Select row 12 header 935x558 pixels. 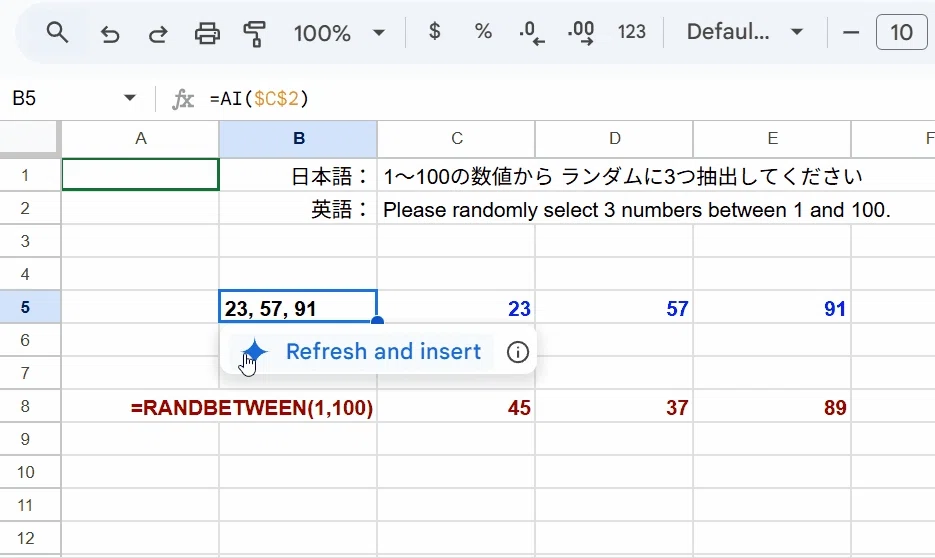(30, 538)
